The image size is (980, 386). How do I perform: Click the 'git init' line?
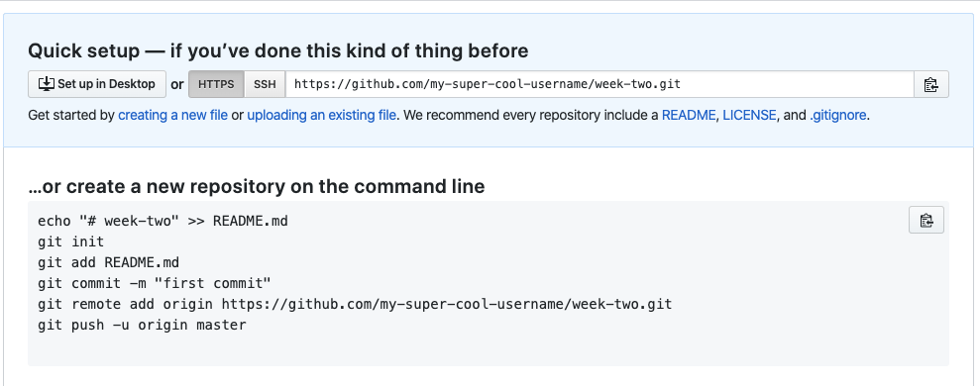click(x=70, y=241)
